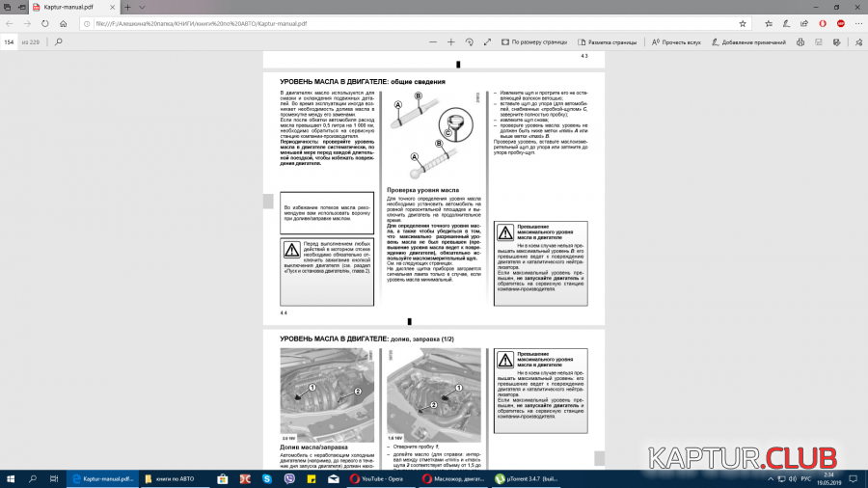This screenshot has height=488, width=868.
Task: Click Добавление примечаний to annotate
Action: click(749, 42)
